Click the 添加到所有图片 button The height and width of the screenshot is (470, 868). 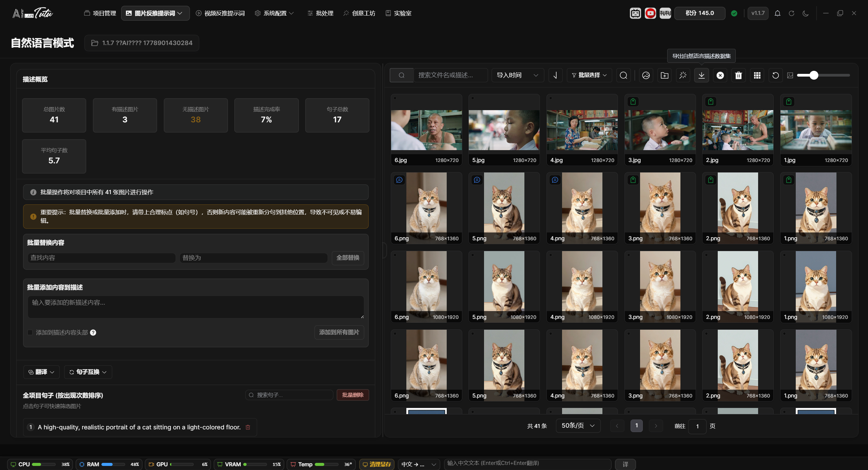pos(339,332)
